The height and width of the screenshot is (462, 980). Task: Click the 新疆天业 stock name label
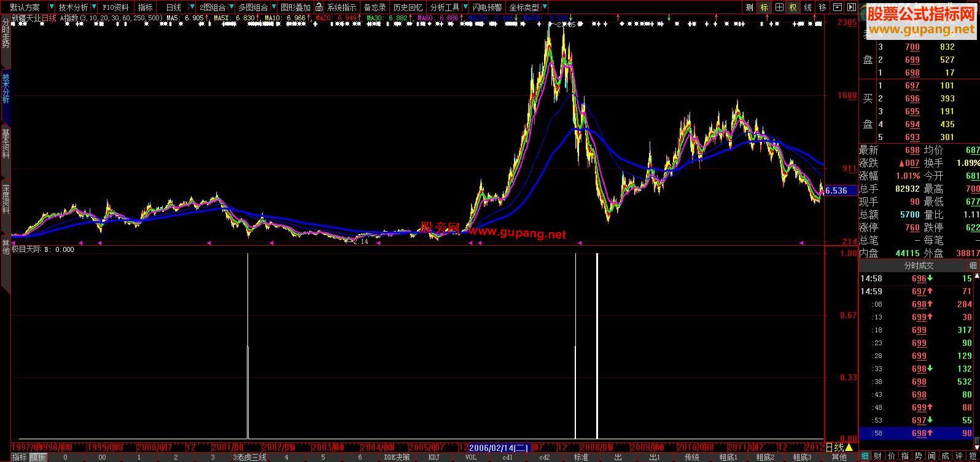tap(26, 18)
